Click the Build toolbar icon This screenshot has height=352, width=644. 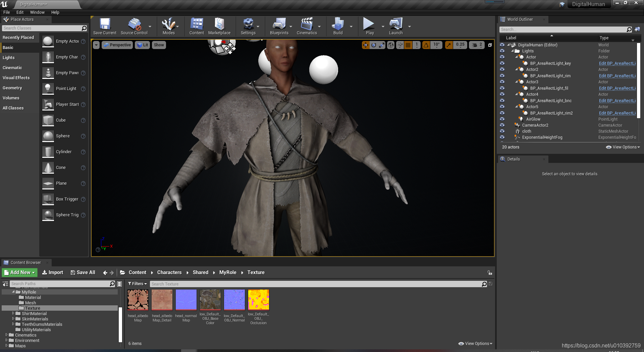[338, 24]
